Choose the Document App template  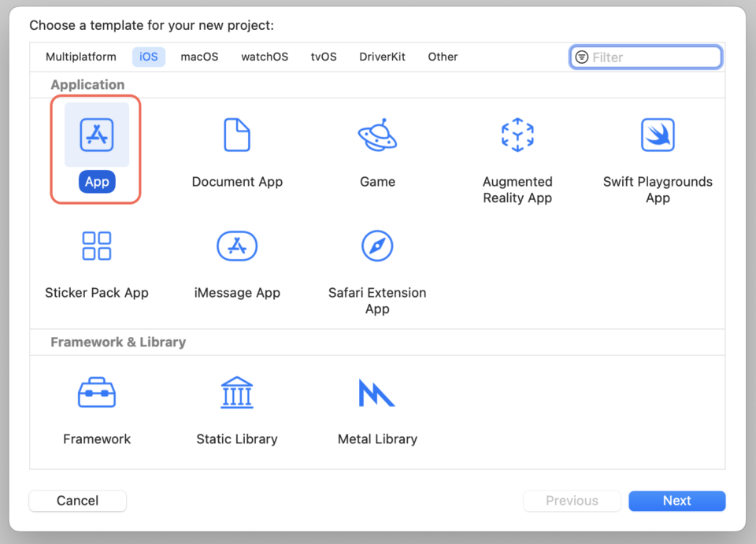(237, 134)
